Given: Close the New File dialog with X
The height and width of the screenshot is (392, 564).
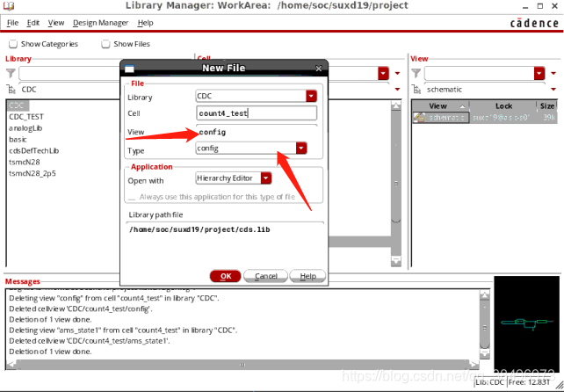Looking at the screenshot, I should click(320, 68).
